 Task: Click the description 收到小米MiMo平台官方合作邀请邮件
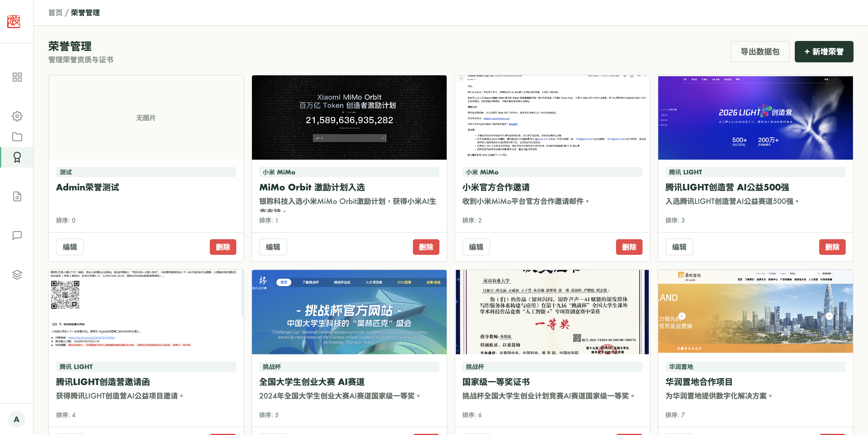click(525, 201)
